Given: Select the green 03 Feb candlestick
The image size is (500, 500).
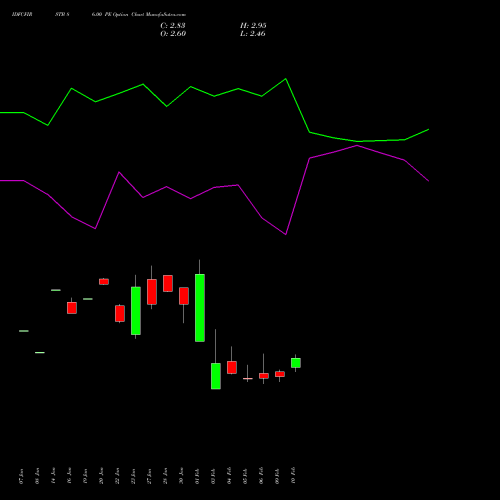Looking at the screenshot, I should coord(216,376).
